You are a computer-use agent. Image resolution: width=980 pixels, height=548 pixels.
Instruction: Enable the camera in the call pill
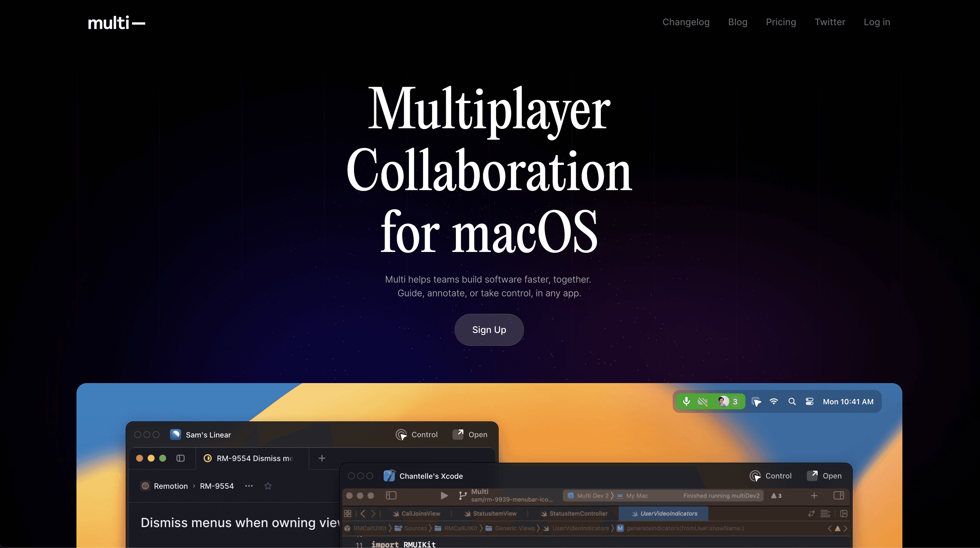703,401
